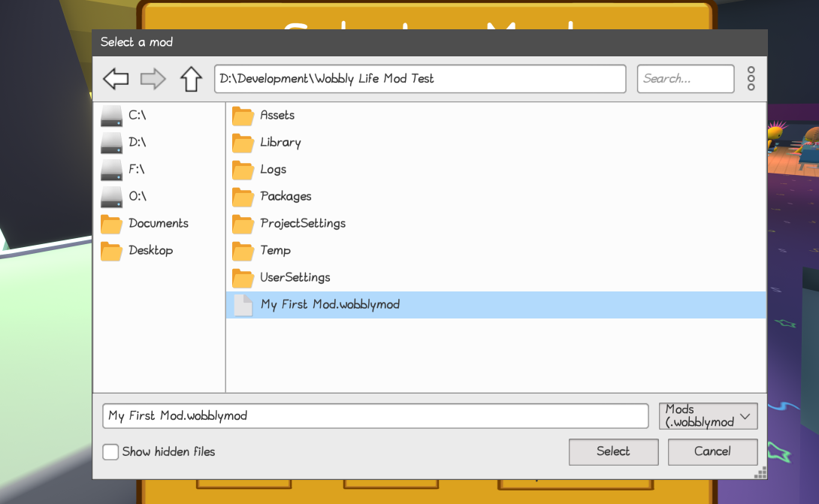Open the three-dot options menu
The width and height of the screenshot is (819, 504).
pyautogui.click(x=751, y=79)
